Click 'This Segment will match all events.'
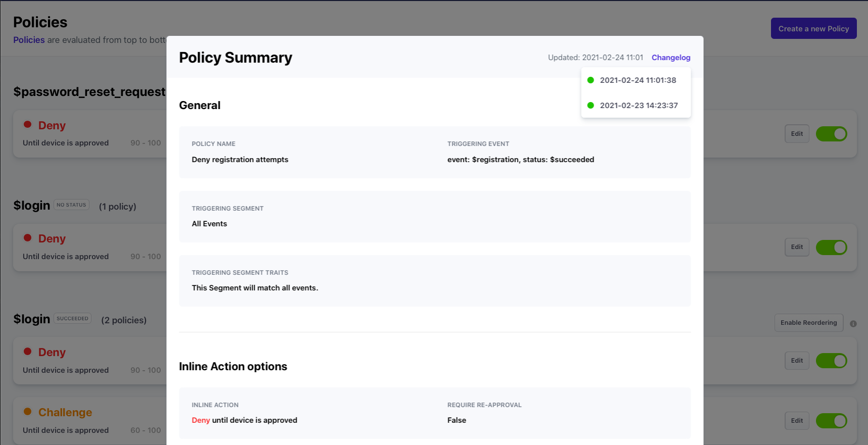 click(255, 288)
